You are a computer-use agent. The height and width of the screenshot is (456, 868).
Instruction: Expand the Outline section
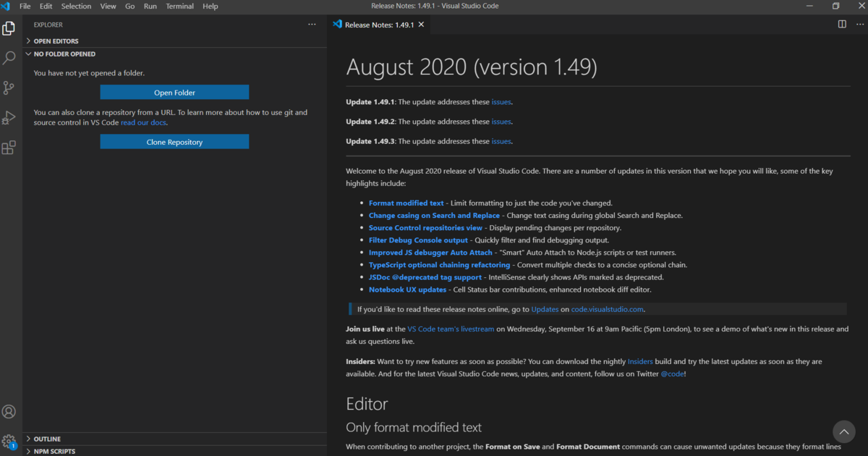coord(174,439)
